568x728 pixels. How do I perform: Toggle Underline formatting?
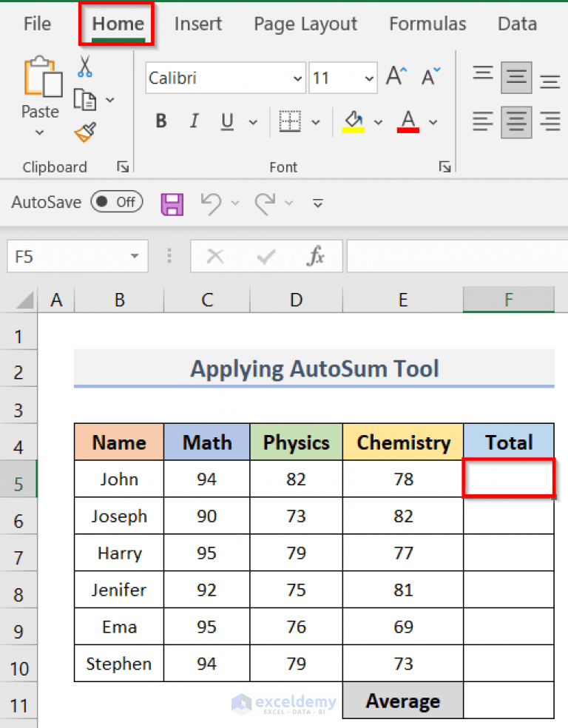227,121
